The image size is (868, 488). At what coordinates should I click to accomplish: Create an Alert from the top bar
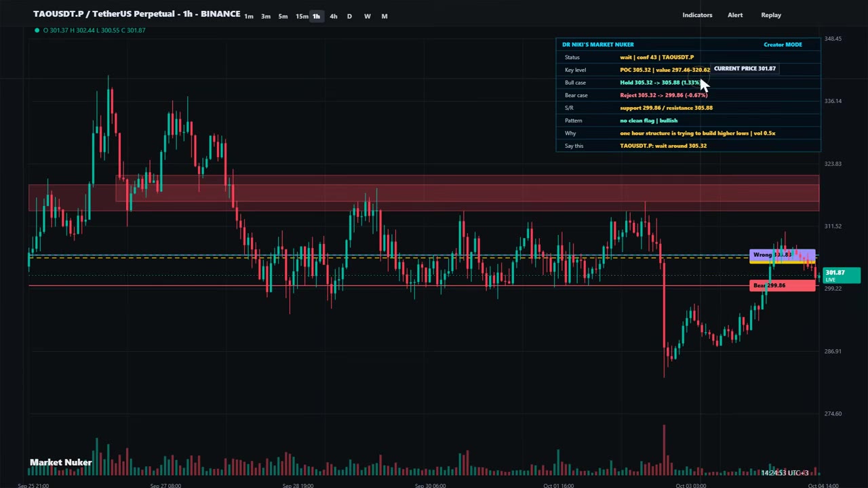[735, 15]
